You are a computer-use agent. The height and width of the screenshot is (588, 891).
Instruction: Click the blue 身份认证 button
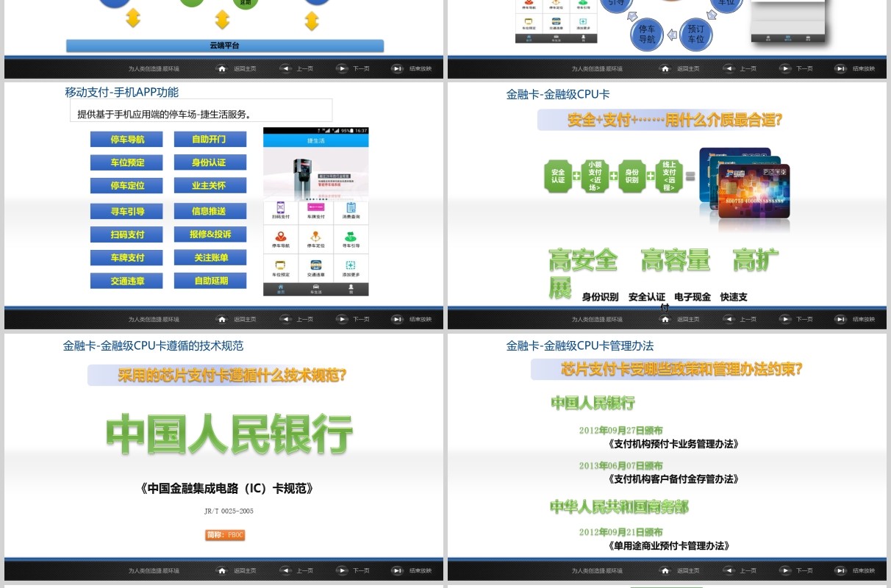coord(210,162)
